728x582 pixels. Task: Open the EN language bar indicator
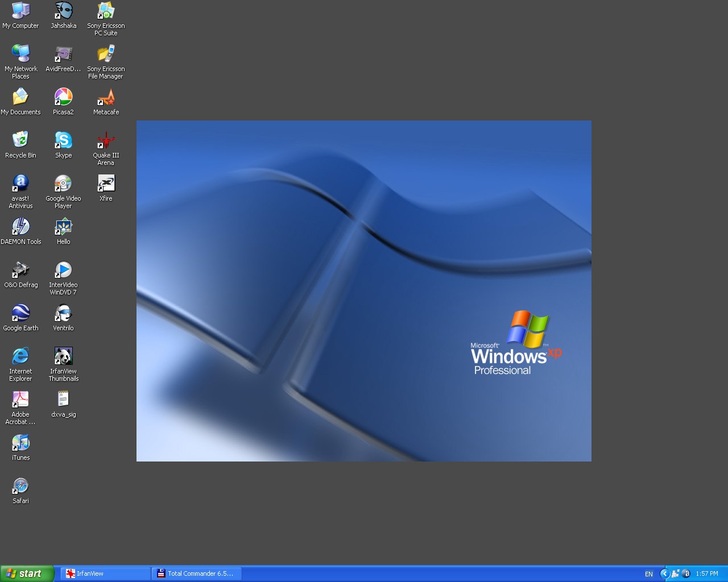(x=649, y=574)
